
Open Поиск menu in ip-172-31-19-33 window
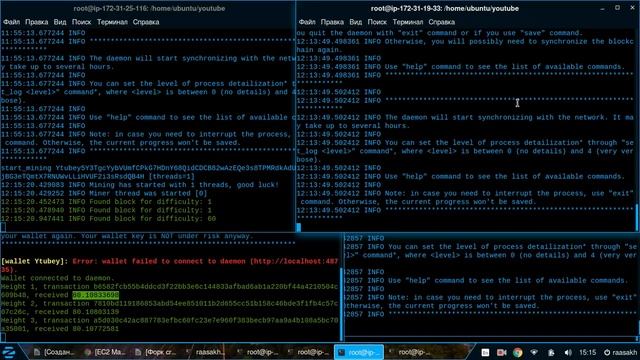click(x=377, y=22)
